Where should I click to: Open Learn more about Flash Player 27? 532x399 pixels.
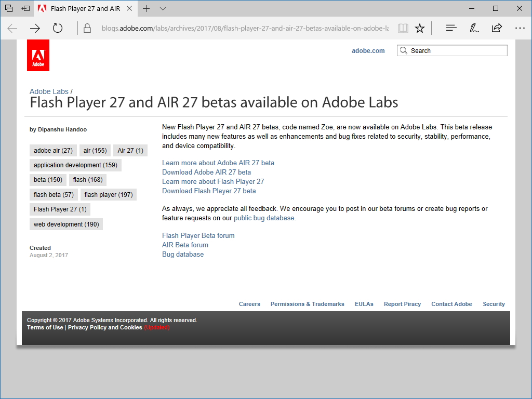coord(212,181)
